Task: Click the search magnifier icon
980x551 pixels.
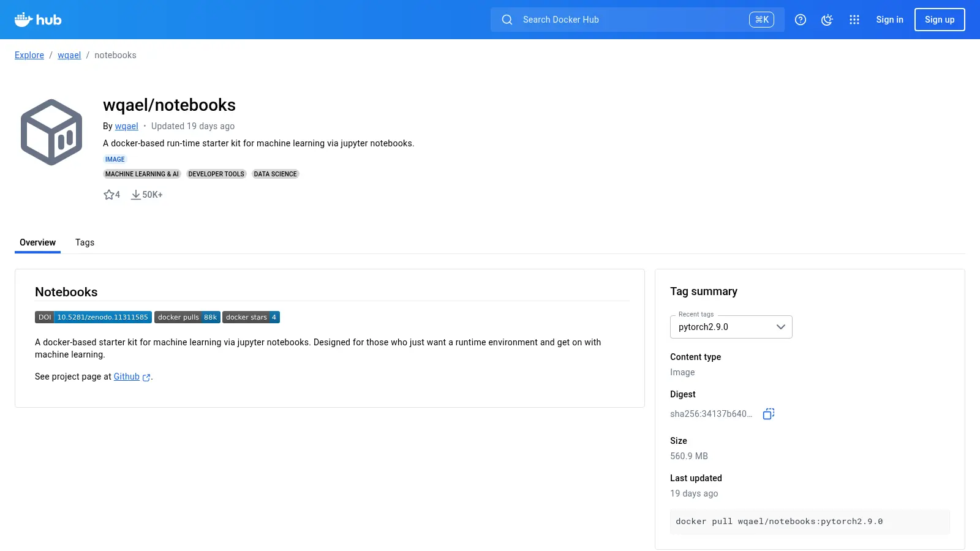Action: coord(507,20)
